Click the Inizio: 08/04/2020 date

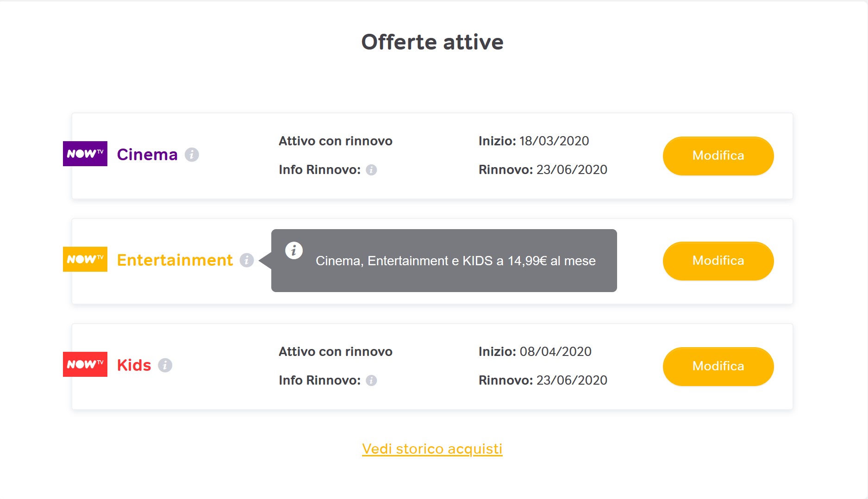535,352
